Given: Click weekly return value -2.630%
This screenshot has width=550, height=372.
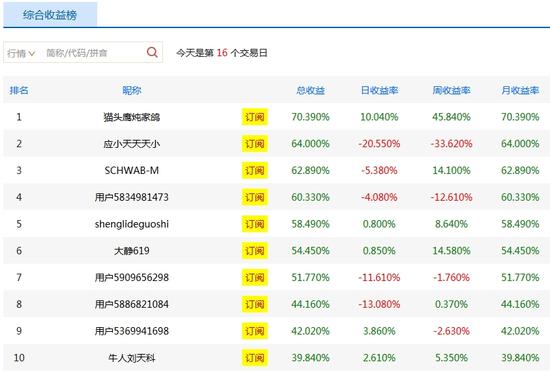Looking at the screenshot, I should point(451,331).
